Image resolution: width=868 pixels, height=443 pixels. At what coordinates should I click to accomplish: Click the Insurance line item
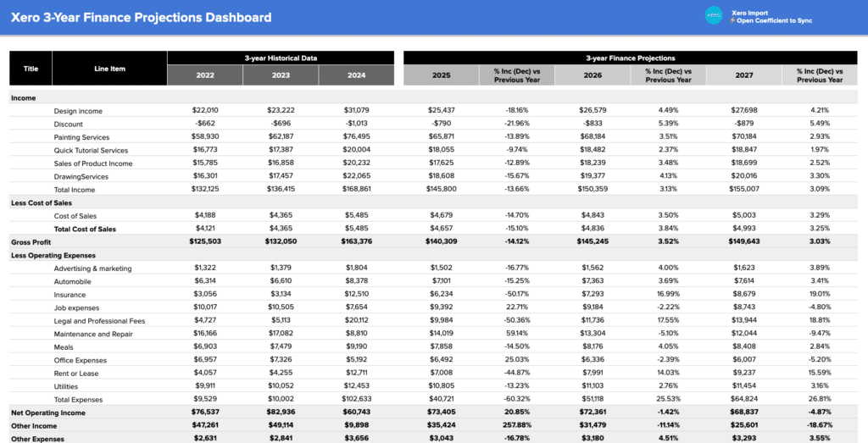click(x=70, y=295)
